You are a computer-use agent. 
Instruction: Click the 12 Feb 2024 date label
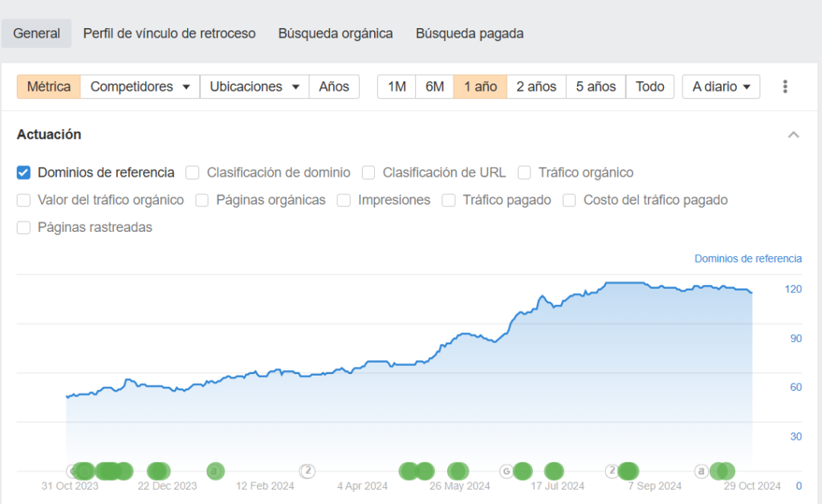(265, 486)
